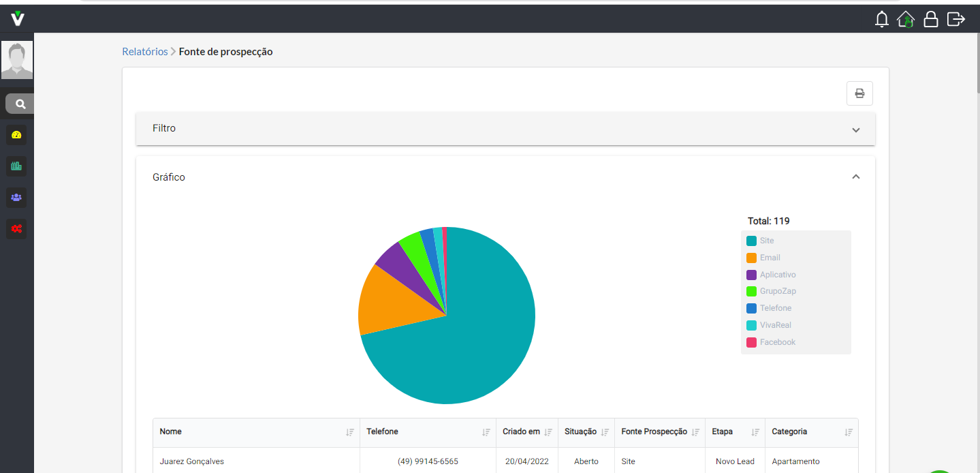Toggle Site series in chart legend

[760, 241]
